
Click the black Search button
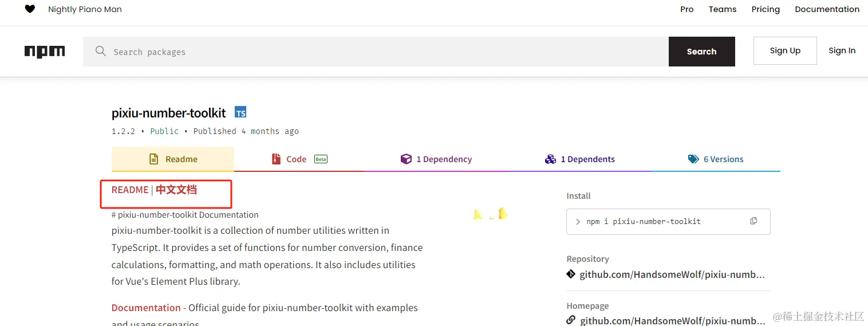click(702, 52)
